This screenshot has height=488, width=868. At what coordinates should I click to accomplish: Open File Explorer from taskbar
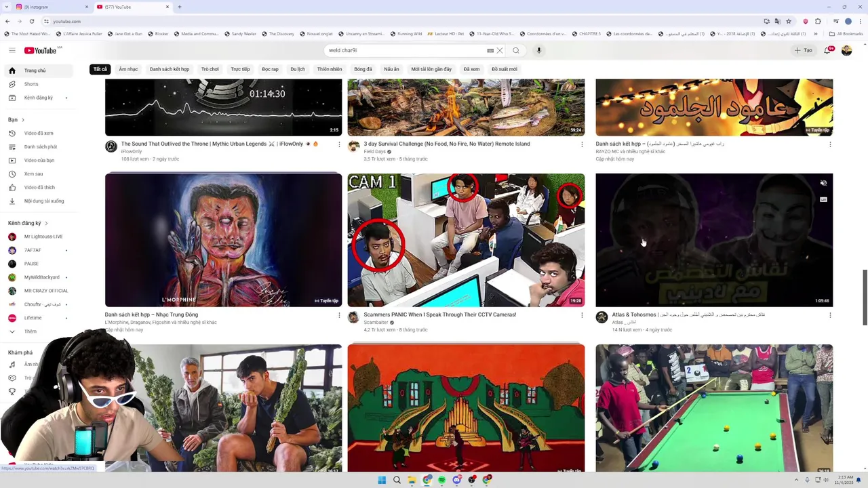click(x=412, y=480)
